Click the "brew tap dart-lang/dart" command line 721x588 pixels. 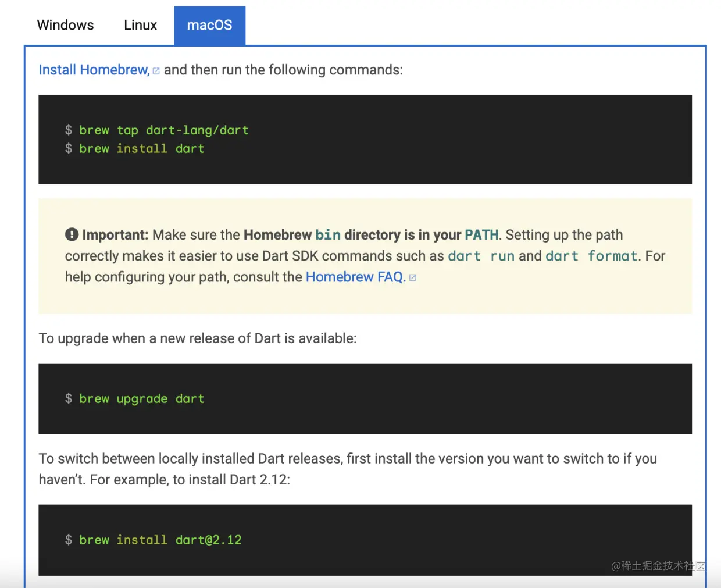(163, 130)
